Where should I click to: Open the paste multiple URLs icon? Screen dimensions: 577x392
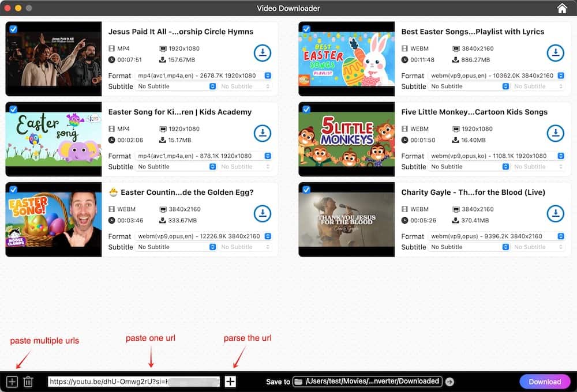point(12,382)
